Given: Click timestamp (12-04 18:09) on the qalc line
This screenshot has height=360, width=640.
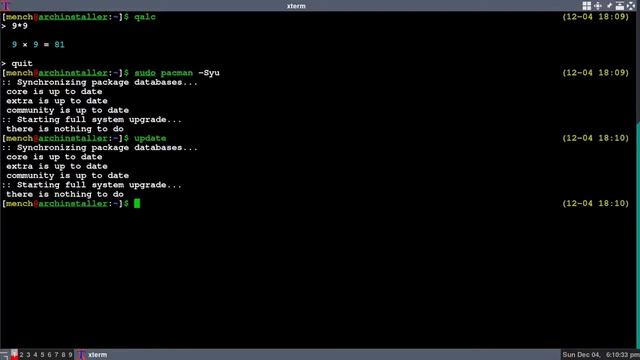Looking at the screenshot, I should point(596,17).
